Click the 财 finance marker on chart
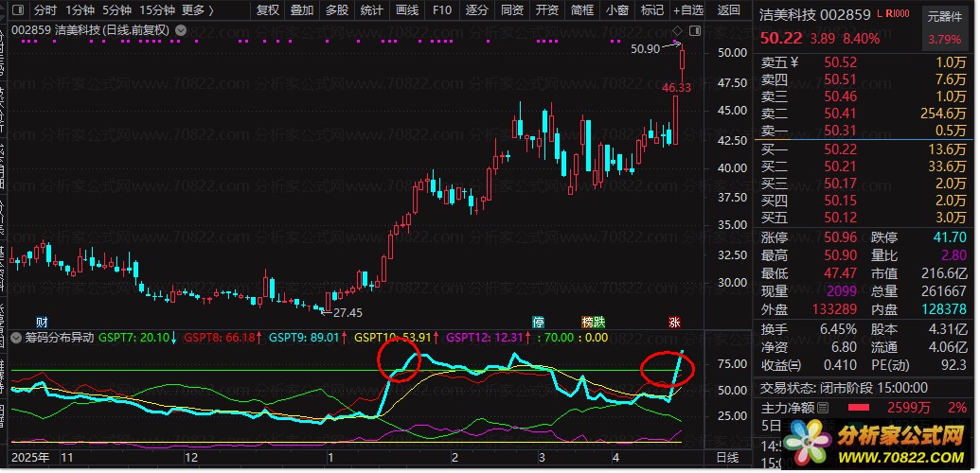The image size is (980, 473). tap(42, 323)
